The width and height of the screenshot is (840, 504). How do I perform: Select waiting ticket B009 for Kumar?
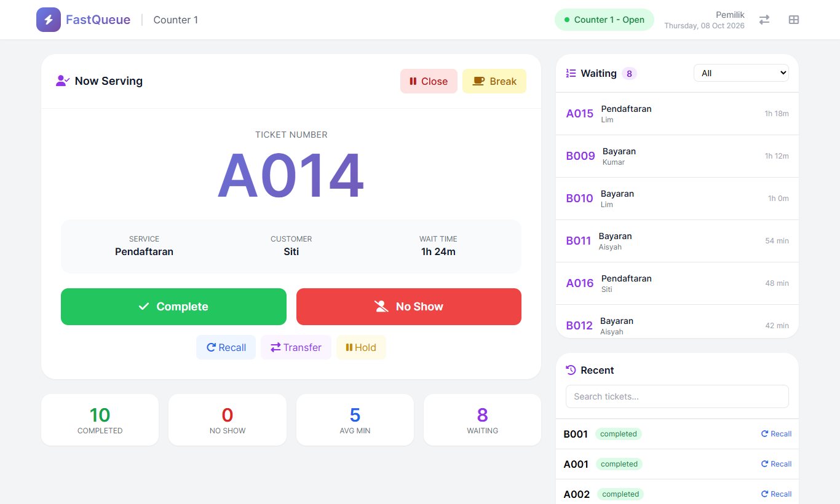pos(677,156)
